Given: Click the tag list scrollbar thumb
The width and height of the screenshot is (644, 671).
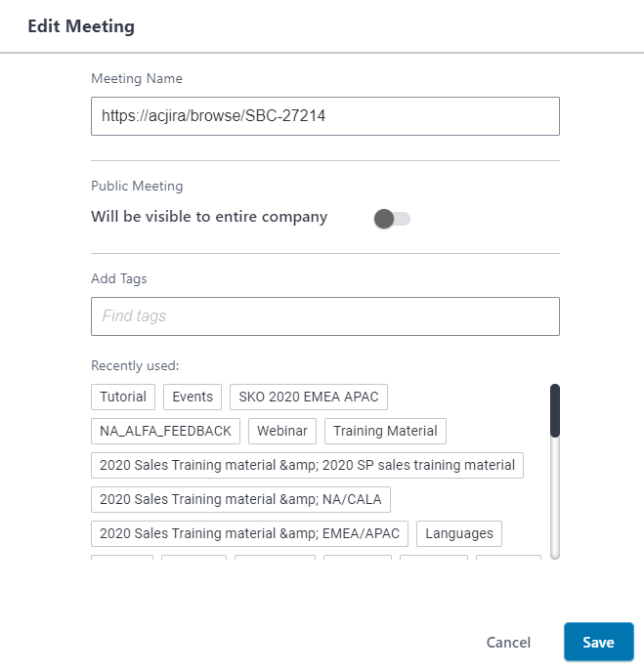Looking at the screenshot, I should tap(554, 410).
